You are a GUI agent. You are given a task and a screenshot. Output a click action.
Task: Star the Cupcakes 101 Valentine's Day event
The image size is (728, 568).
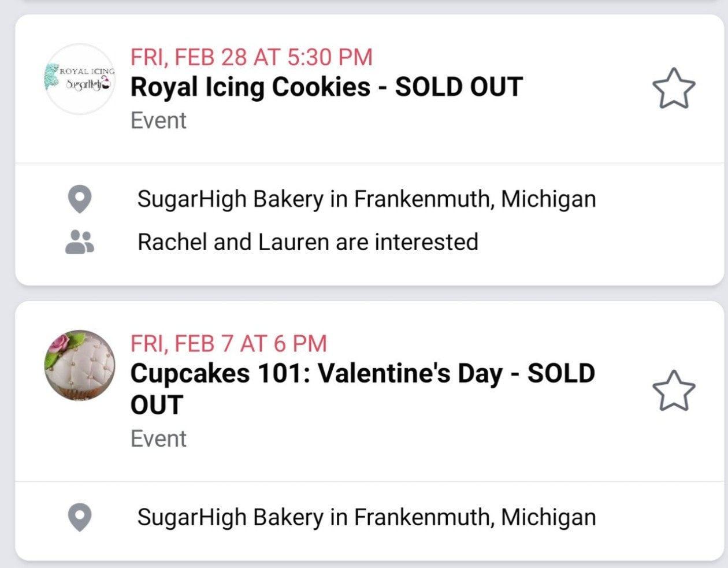pos(674,391)
